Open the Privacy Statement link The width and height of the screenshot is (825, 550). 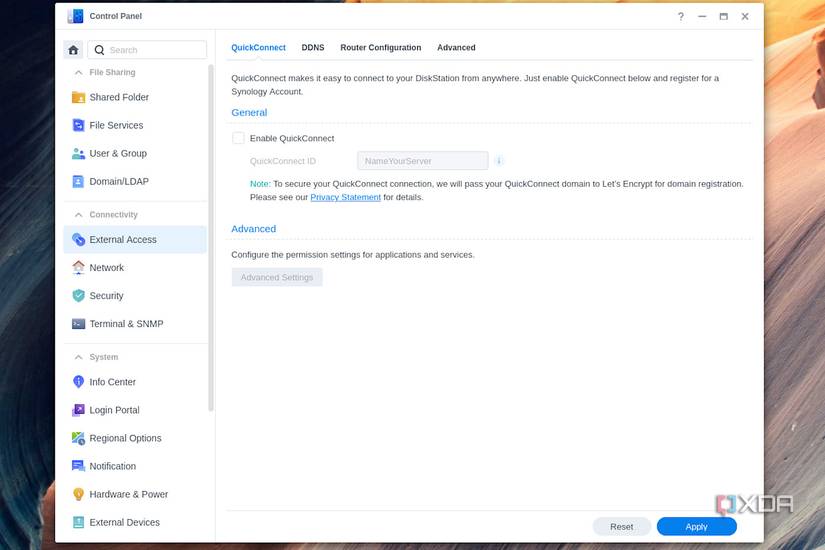tap(345, 197)
